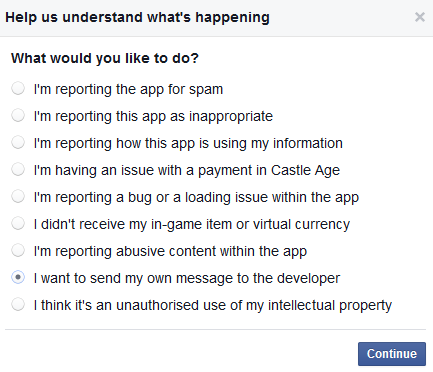
Task: Select unauthorised use of intellectual property radio
Action: point(18,305)
